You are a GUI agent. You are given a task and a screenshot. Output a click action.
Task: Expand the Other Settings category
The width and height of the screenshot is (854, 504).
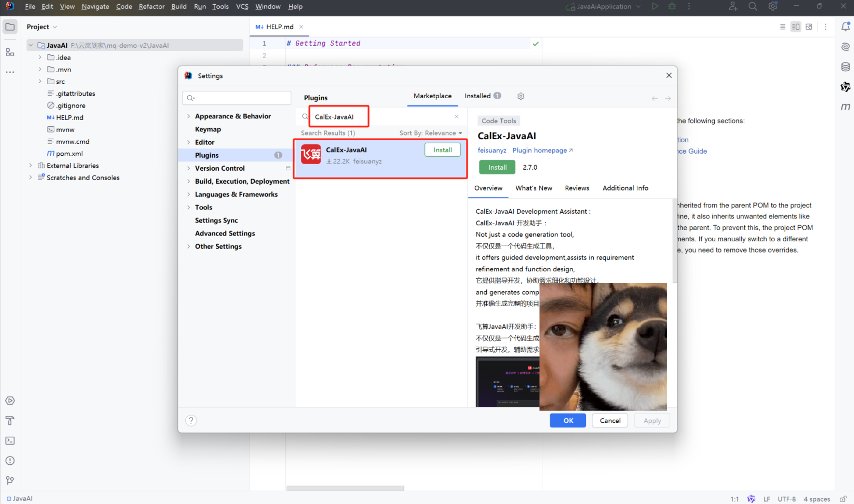(188, 247)
